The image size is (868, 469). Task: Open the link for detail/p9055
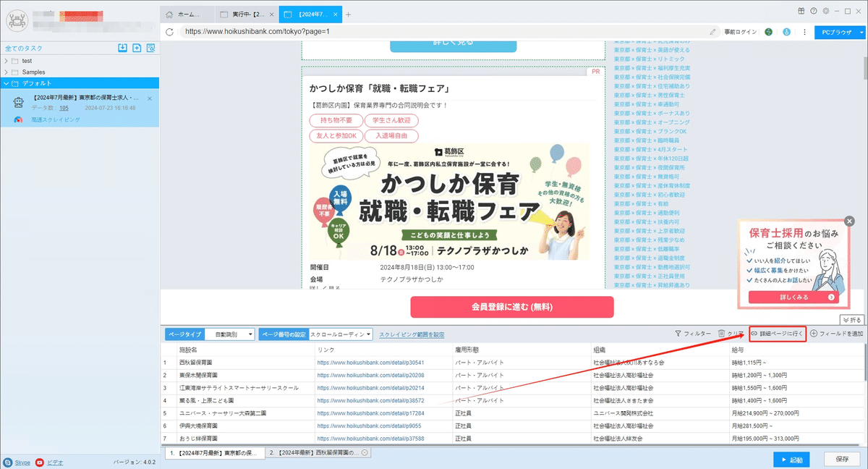coord(368,426)
